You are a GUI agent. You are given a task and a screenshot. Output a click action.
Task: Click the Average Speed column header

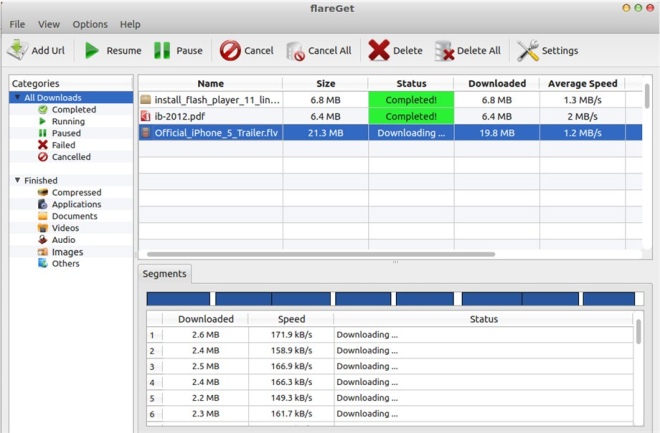click(583, 83)
